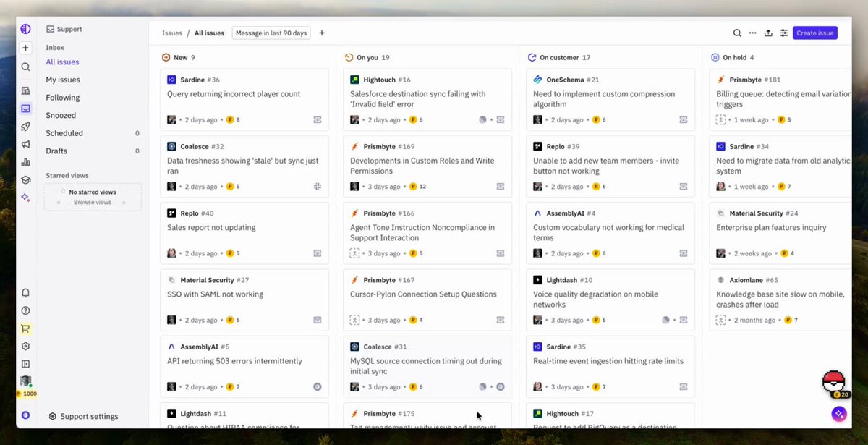Click the export share icon in toolbar
The height and width of the screenshot is (445, 868).
(768, 33)
